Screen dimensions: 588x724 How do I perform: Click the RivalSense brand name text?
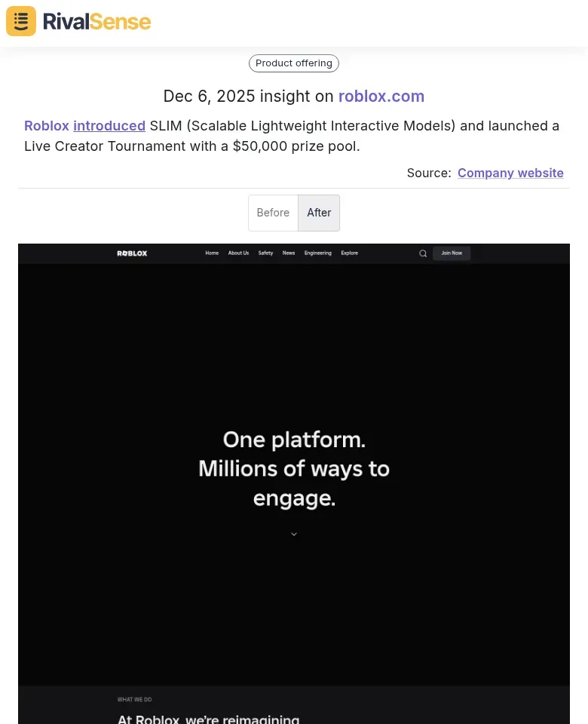[x=96, y=21]
